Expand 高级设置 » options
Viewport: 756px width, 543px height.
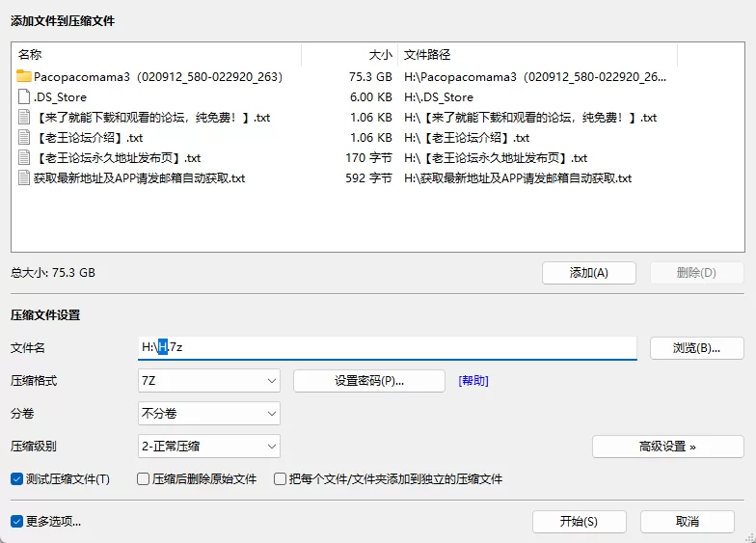[x=667, y=447]
